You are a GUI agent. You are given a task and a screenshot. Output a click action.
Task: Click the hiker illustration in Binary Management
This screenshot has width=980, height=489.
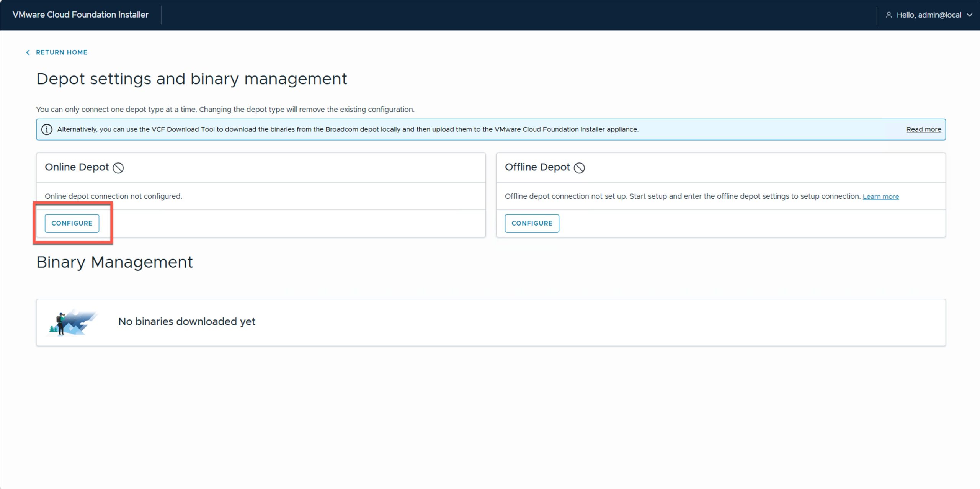tap(73, 322)
